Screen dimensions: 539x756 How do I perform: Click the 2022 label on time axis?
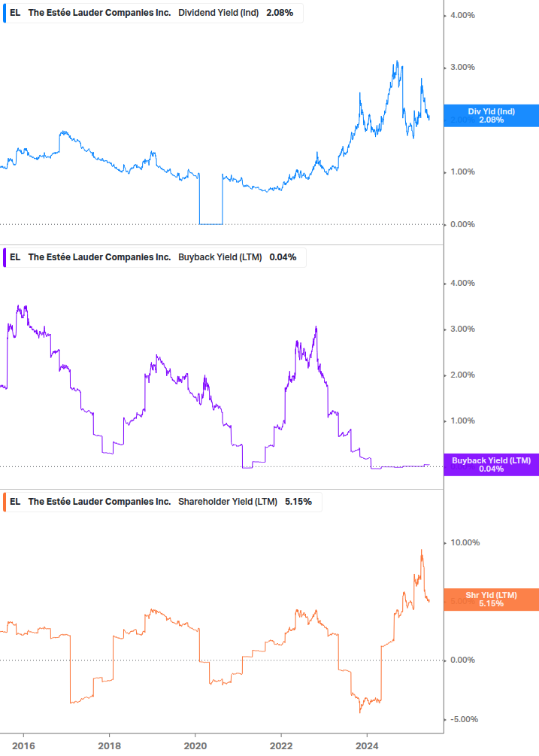click(x=281, y=746)
